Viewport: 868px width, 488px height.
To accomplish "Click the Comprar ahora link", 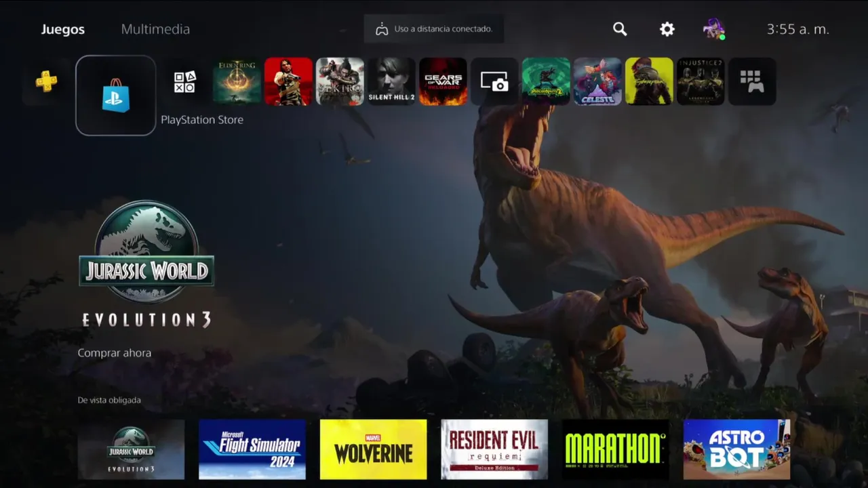I will pos(115,353).
